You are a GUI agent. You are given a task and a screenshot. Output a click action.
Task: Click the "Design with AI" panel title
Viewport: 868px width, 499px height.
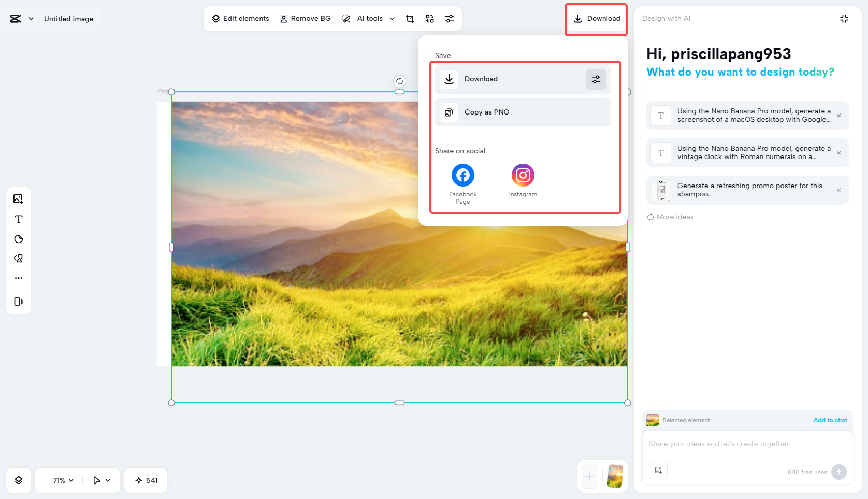pyautogui.click(x=666, y=19)
